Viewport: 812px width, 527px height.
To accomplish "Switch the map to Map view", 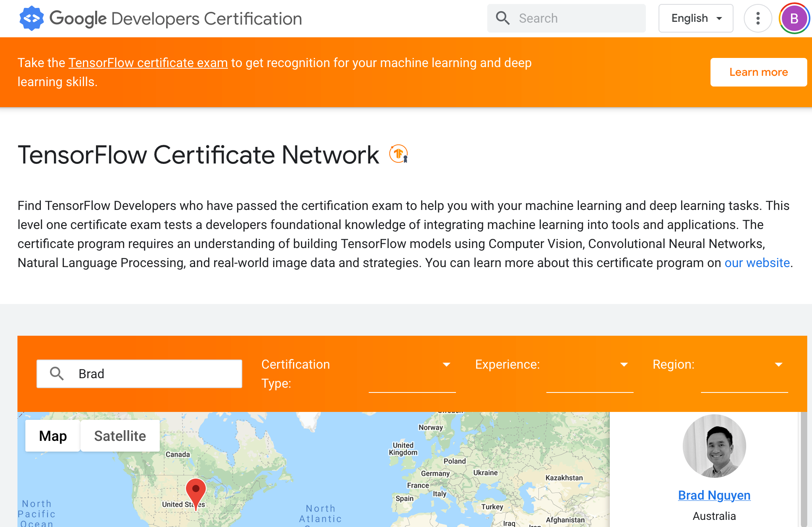I will coord(53,436).
